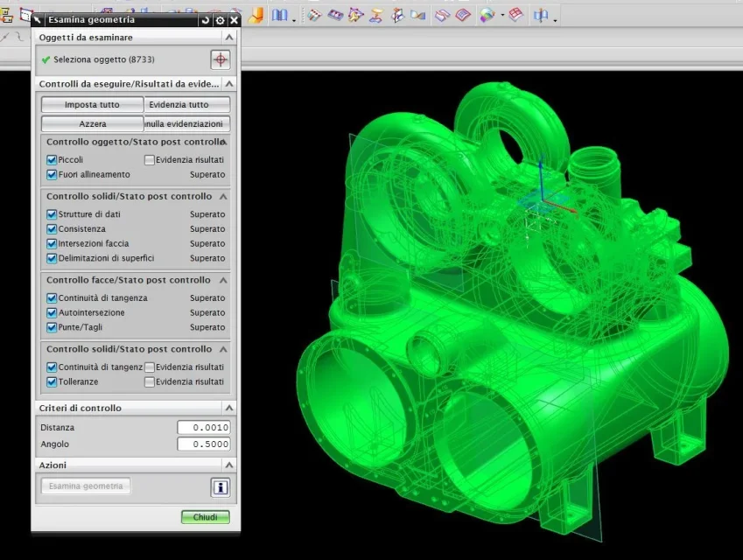Open dialog settings gear icon
Image resolution: width=743 pixels, height=560 pixels.
(220, 20)
